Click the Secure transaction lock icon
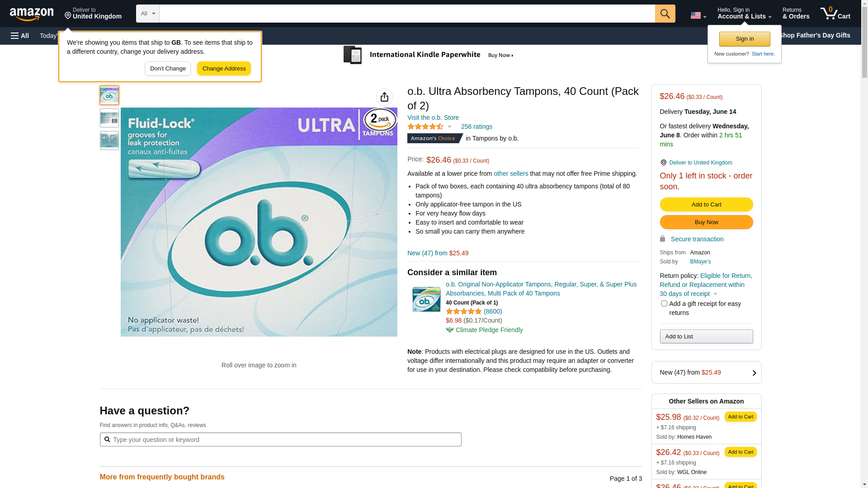The image size is (868, 488). [x=663, y=239]
